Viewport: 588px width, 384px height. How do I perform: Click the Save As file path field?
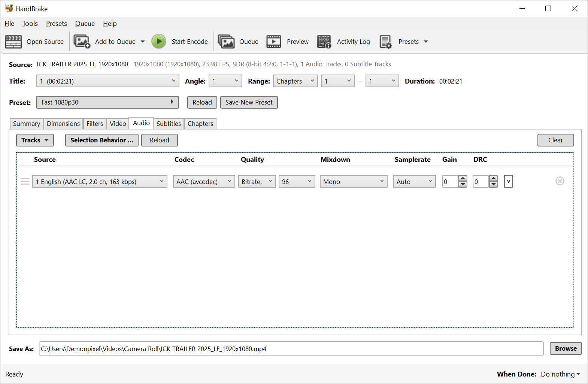[291, 349]
